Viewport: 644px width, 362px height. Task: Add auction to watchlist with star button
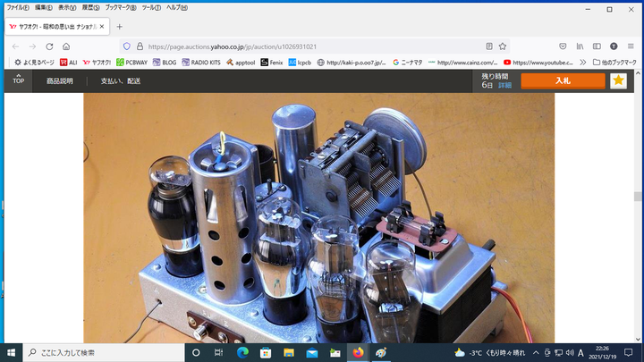(618, 80)
